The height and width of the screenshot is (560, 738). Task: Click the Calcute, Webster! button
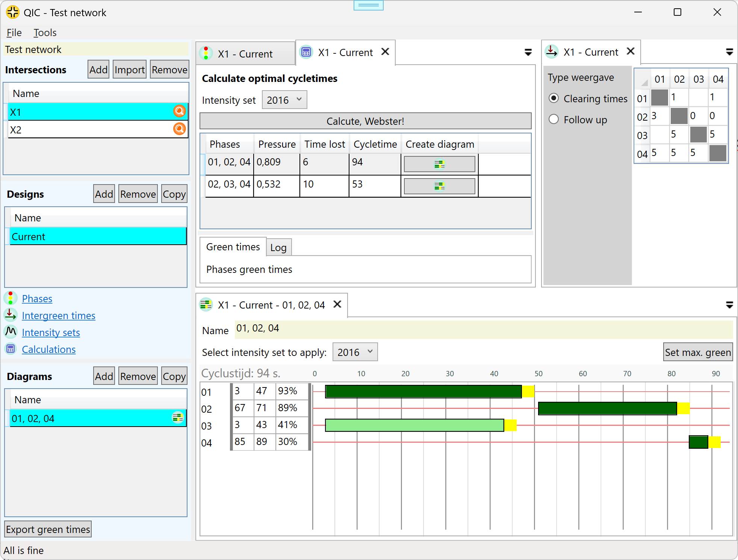366,121
